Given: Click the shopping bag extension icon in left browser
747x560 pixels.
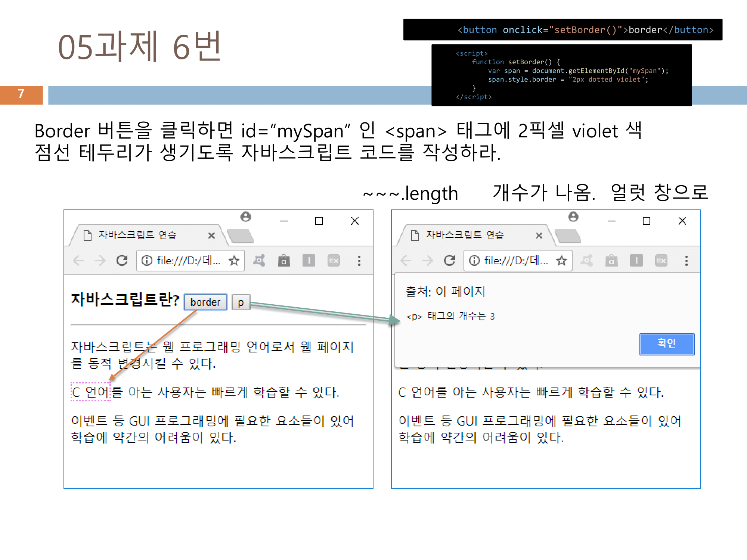Looking at the screenshot, I should (x=284, y=260).
